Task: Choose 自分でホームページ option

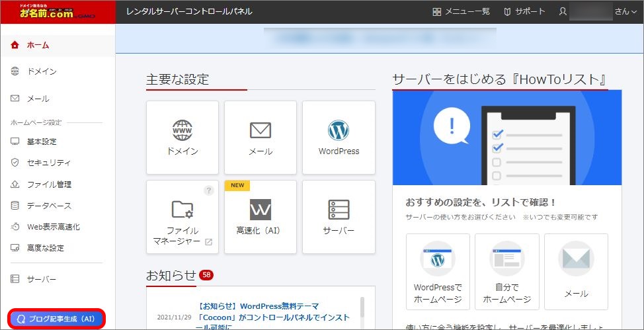Action: click(x=507, y=272)
